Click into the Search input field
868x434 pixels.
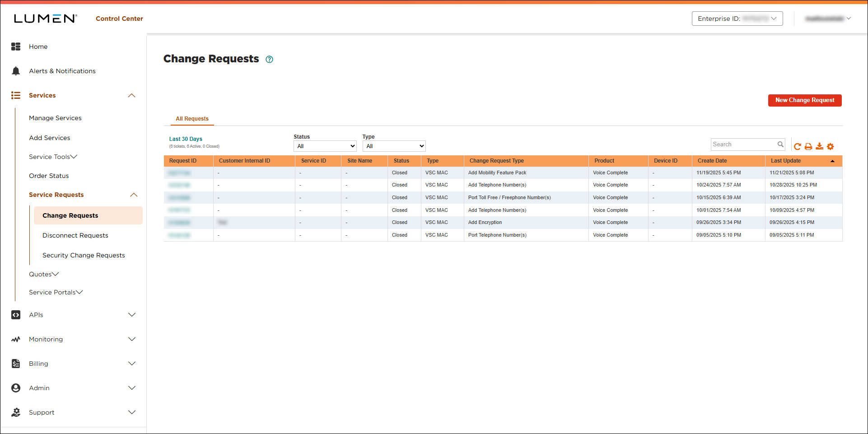[743, 145]
